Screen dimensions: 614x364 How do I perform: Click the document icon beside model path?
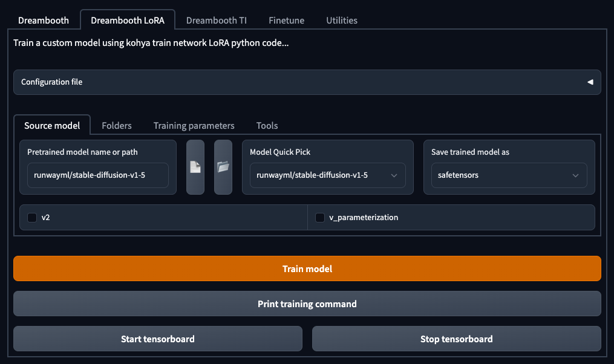195,167
